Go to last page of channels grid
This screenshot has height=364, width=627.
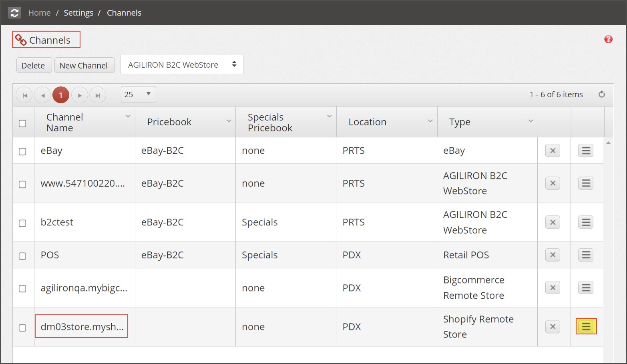pos(98,95)
